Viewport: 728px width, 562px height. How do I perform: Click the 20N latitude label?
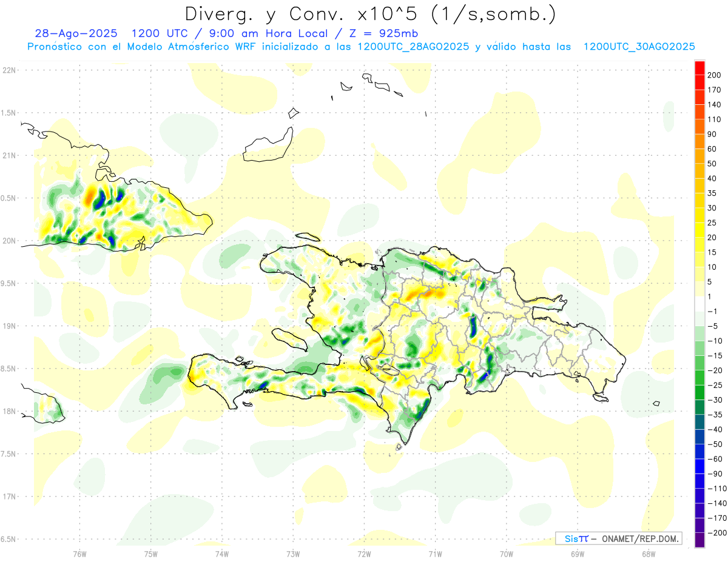pyautogui.click(x=9, y=241)
